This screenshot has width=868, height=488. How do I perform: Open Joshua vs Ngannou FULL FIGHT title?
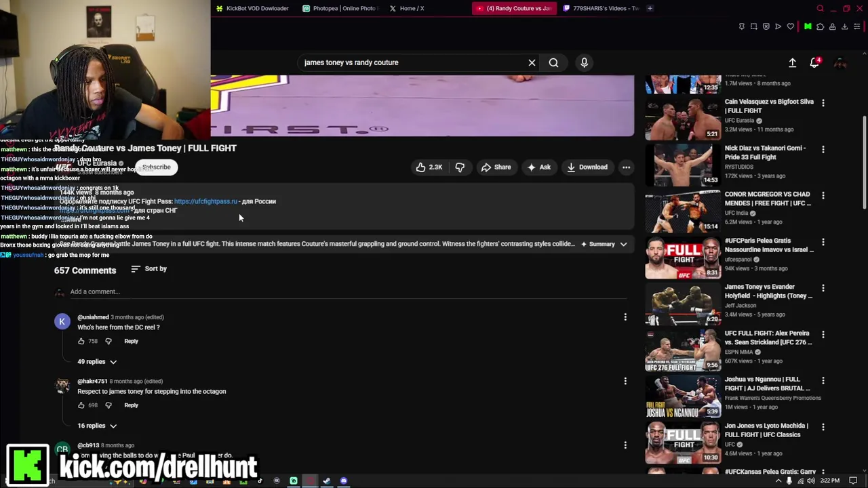coord(768,384)
